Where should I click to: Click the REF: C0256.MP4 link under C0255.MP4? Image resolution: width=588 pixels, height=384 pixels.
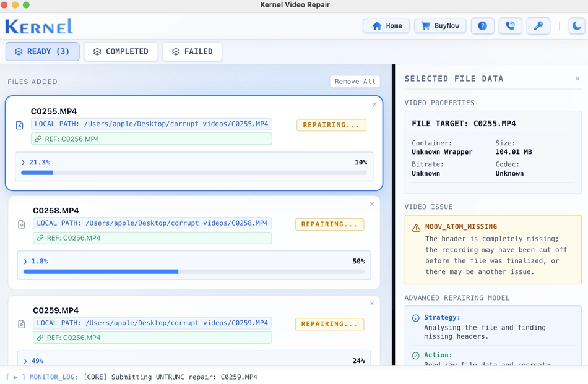coord(152,139)
